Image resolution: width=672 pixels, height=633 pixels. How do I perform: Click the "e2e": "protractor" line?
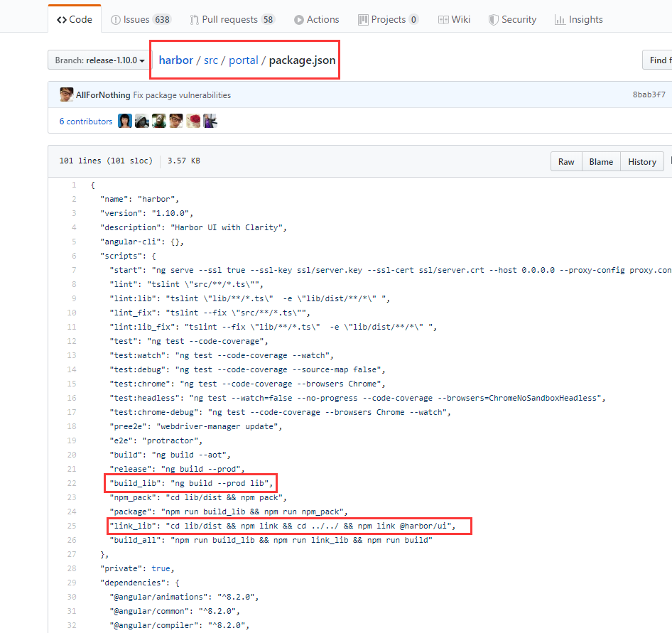(156, 440)
